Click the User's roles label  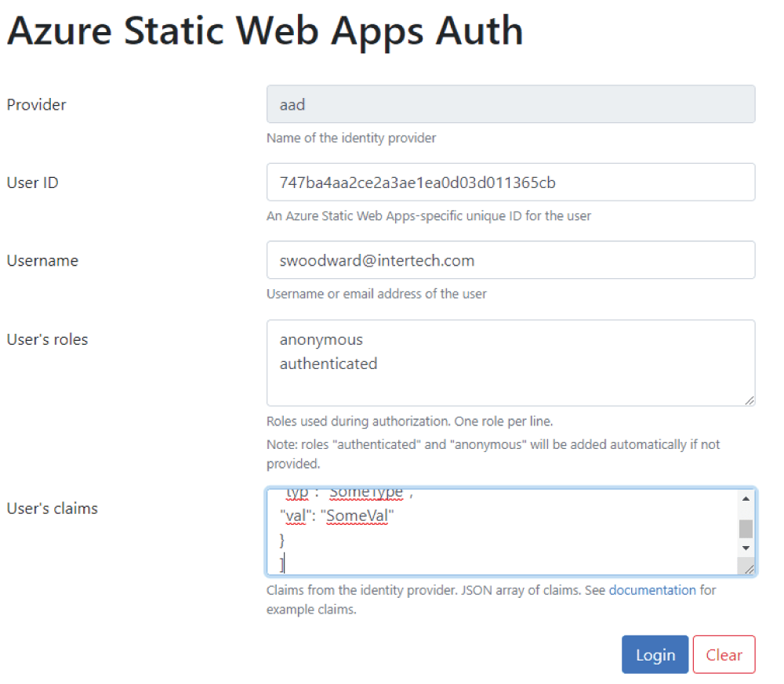[47, 339]
